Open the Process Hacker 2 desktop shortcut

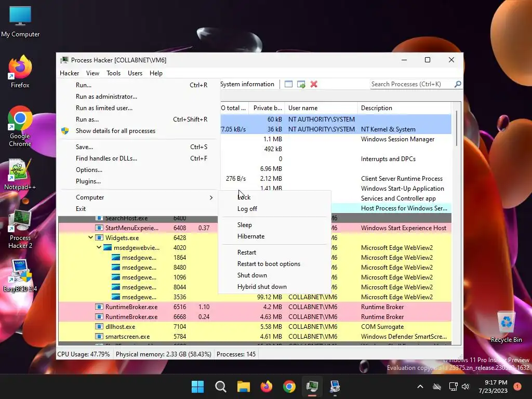pyautogui.click(x=20, y=229)
